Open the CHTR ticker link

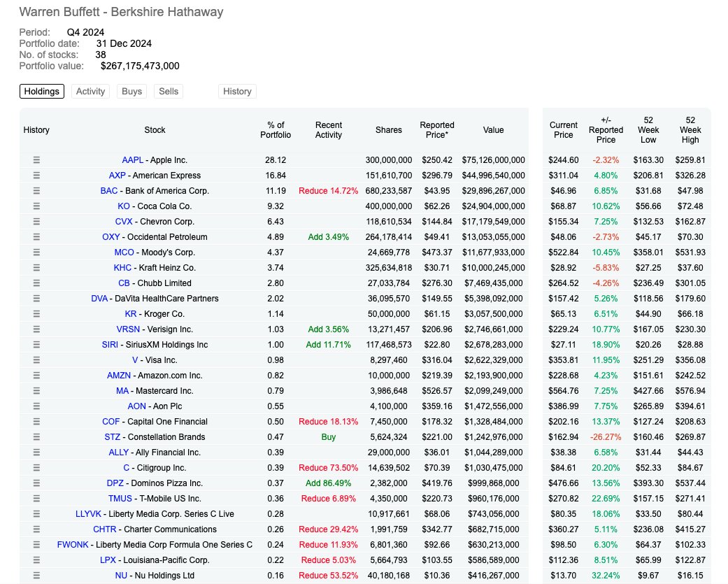point(104,529)
